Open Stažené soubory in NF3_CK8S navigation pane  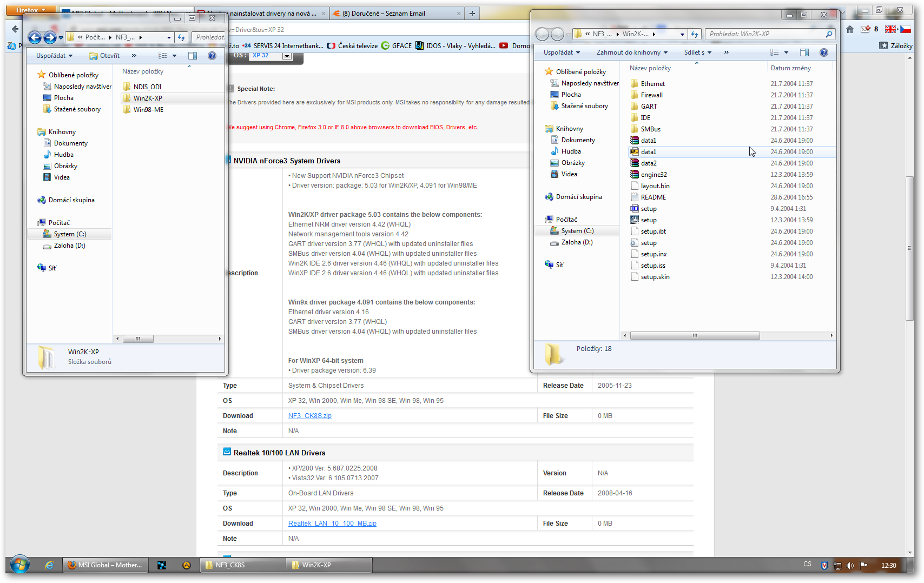(77, 109)
